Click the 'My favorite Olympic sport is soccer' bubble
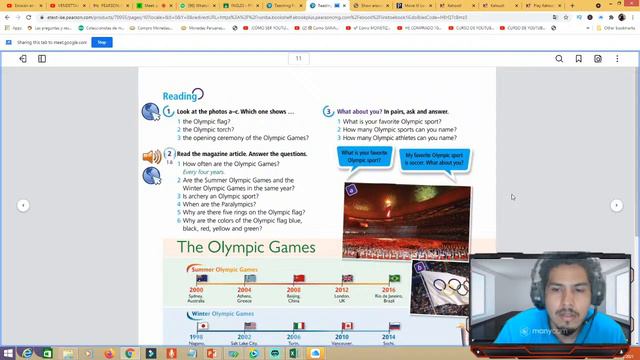This screenshot has height=360, width=640. point(434,159)
